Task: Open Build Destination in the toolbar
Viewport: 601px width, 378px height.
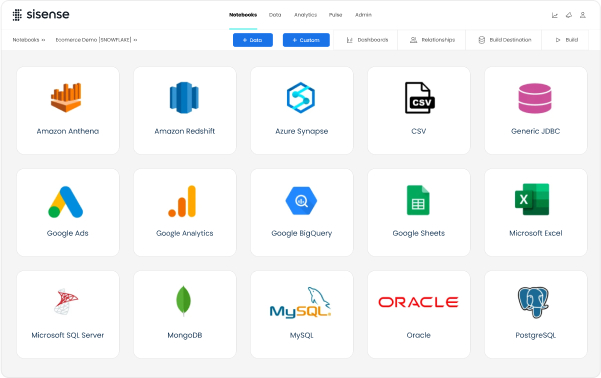Action: [505, 40]
